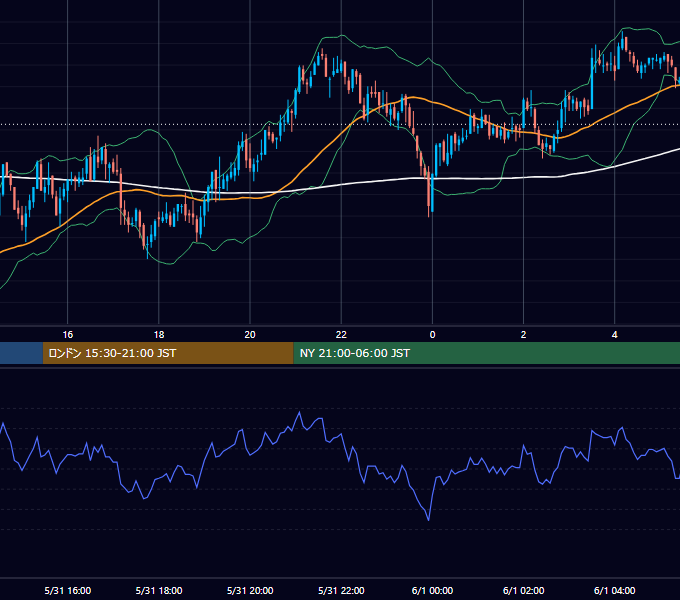Screen dimensions: 680x600
Task: Click the 6/1 02:00 date label
Action: (x=523, y=590)
